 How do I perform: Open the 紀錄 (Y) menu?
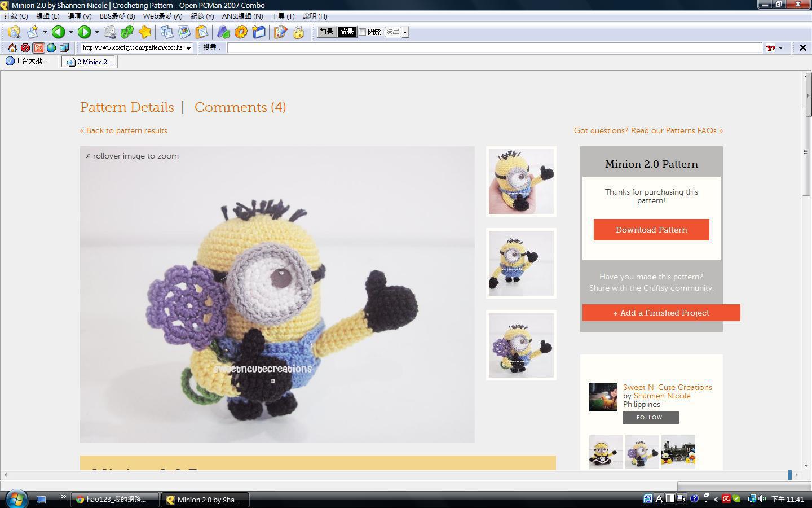[x=202, y=16]
